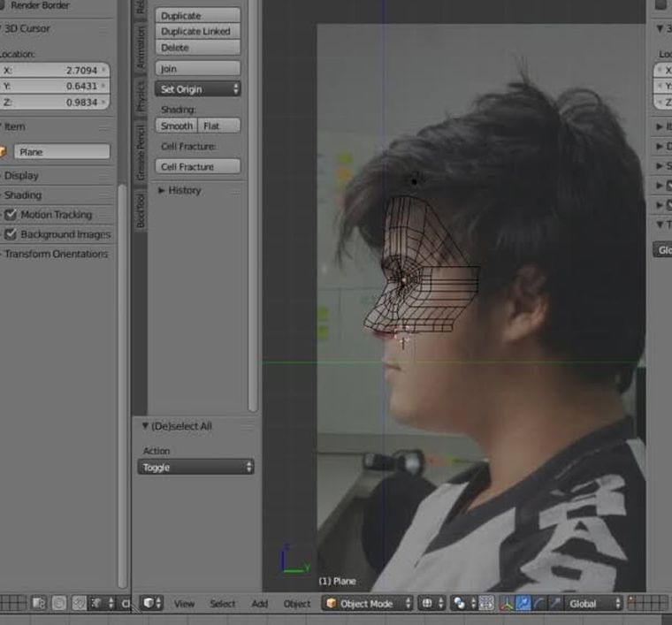Click the mini axis indicator in viewport
This screenshot has height=625, width=672.
coord(294,559)
